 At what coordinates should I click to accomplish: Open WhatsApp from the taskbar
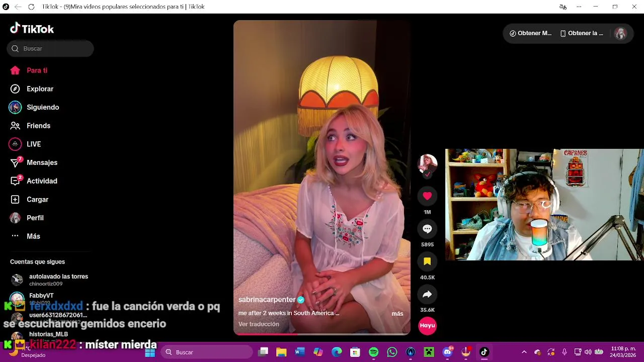(x=392, y=352)
